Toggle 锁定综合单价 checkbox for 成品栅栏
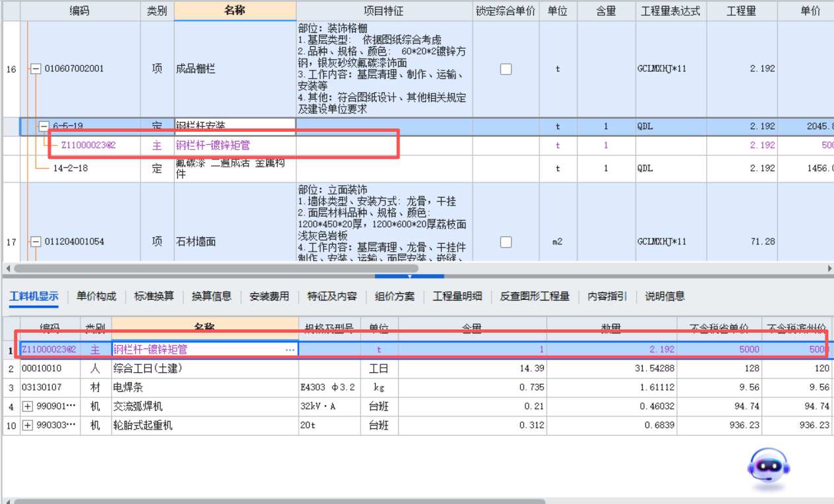The image size is (834, 504). tap(505, 69)
